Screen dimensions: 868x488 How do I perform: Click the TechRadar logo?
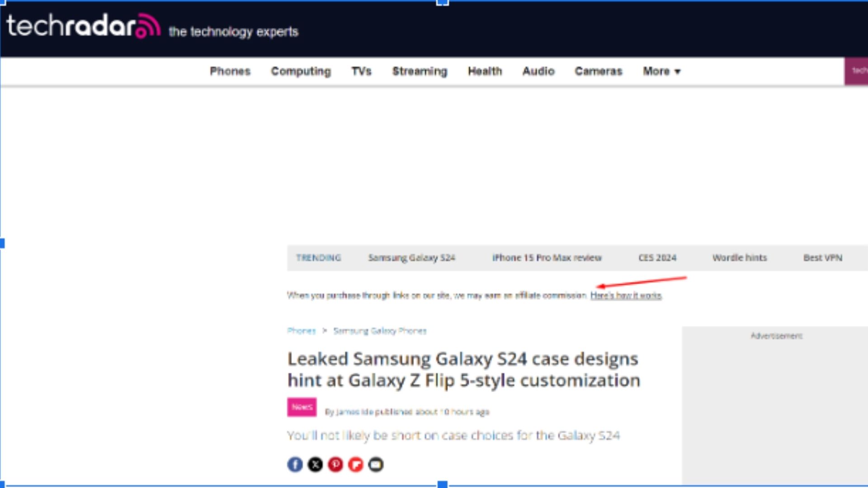click(x=84, y=26)
